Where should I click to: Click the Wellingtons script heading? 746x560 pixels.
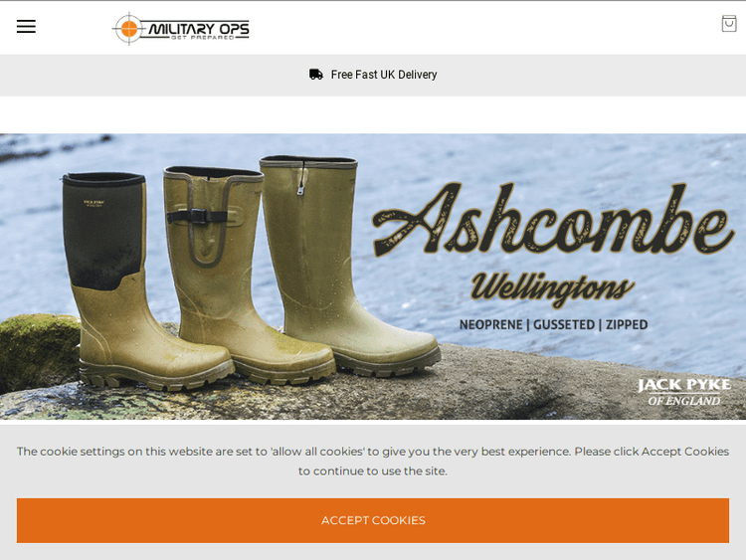[552, 287]
